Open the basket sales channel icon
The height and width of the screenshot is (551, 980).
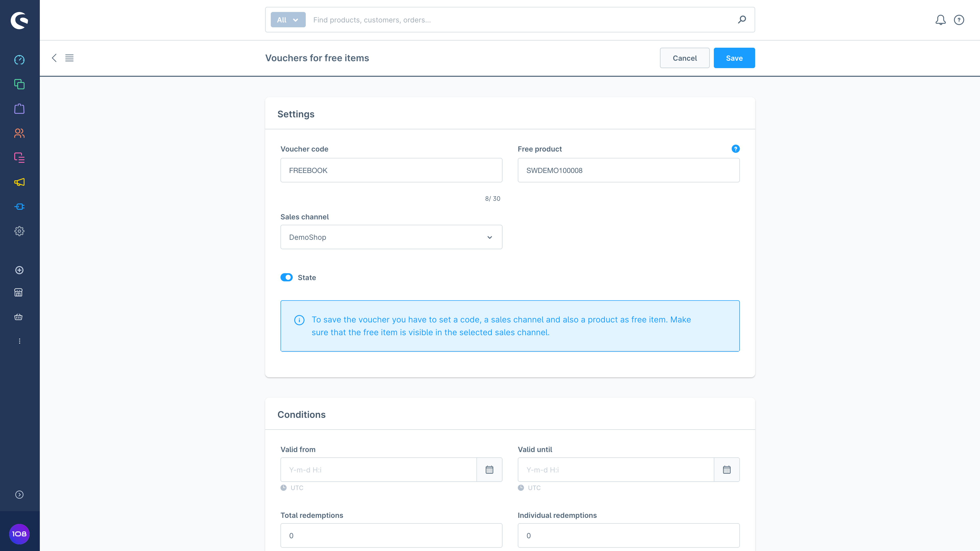19,317
